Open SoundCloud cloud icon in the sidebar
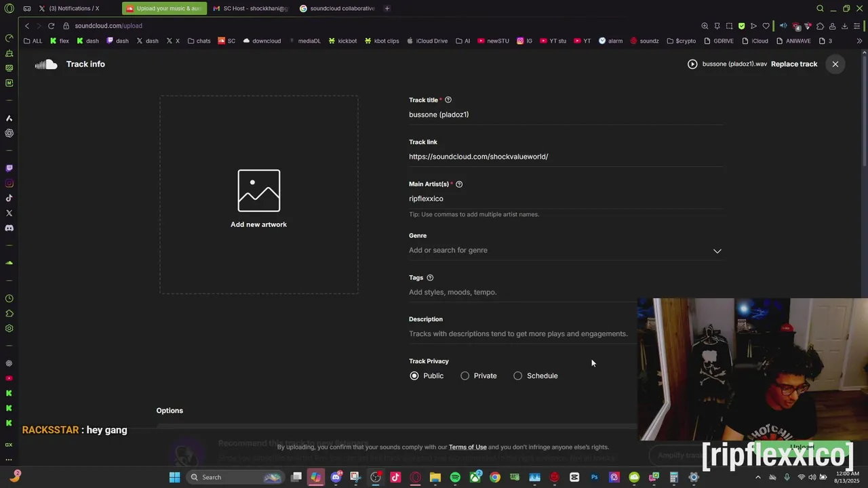This screenshot has width=868, height=488. (9, 263)
